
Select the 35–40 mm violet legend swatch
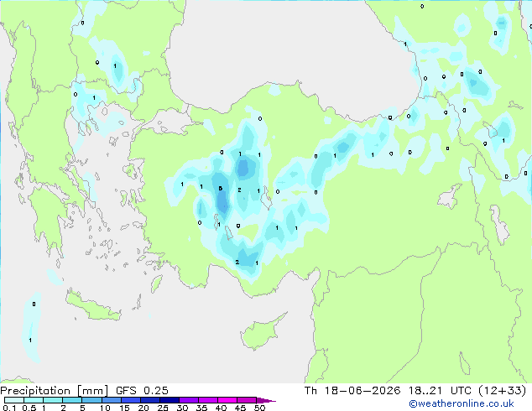[208, 400]
